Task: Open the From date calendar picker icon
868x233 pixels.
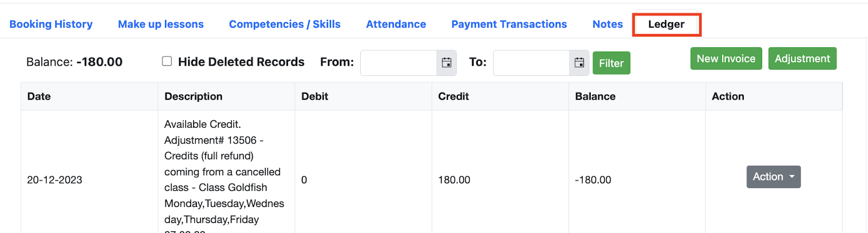Action: (x=446, y=63)
